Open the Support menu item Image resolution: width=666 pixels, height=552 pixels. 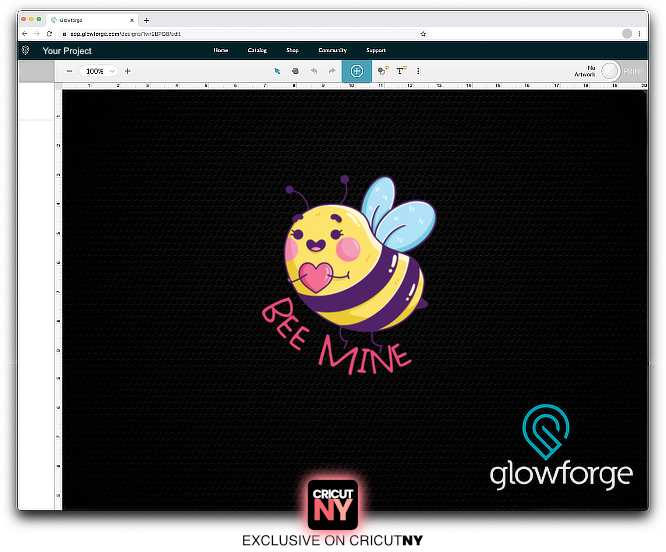(x=376, y=50)
